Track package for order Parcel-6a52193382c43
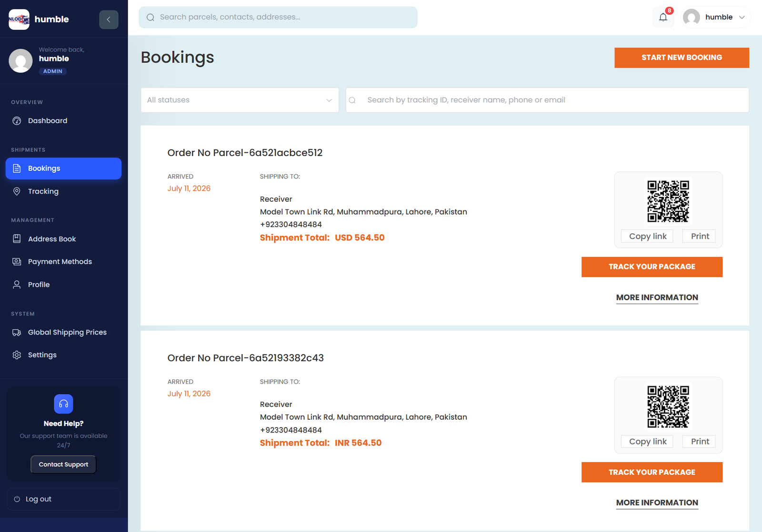The height and width of the screenshot is (532, 762). tap(652, 472)
